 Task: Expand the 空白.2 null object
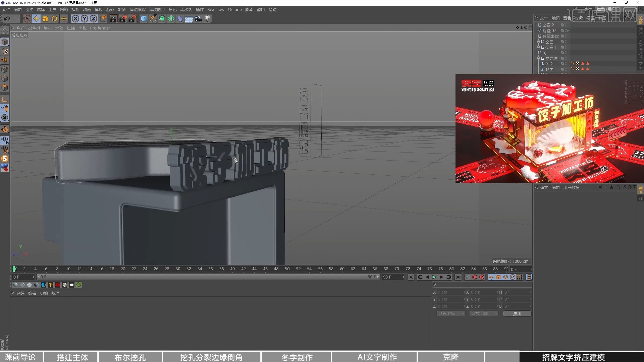536,25
